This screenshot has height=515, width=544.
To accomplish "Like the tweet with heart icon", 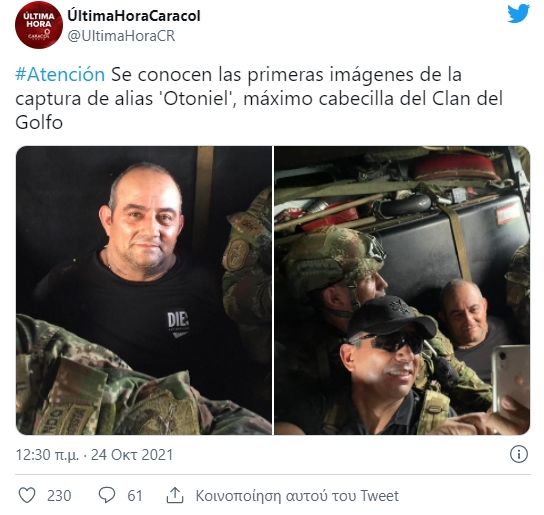I will click(x=27, y=495).
